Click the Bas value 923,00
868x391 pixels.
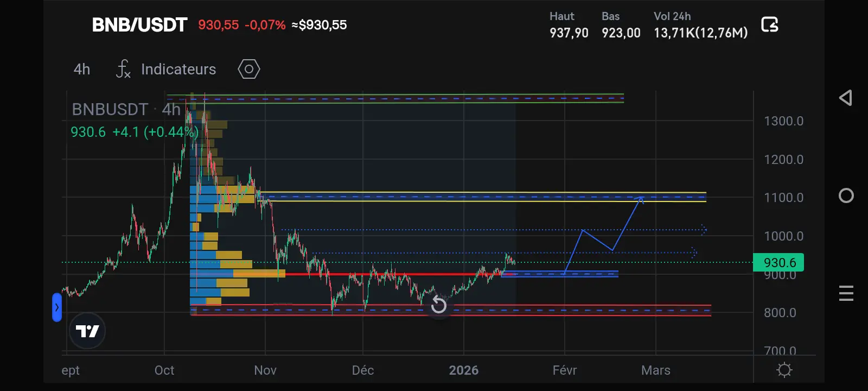click(x=621, y=33)
